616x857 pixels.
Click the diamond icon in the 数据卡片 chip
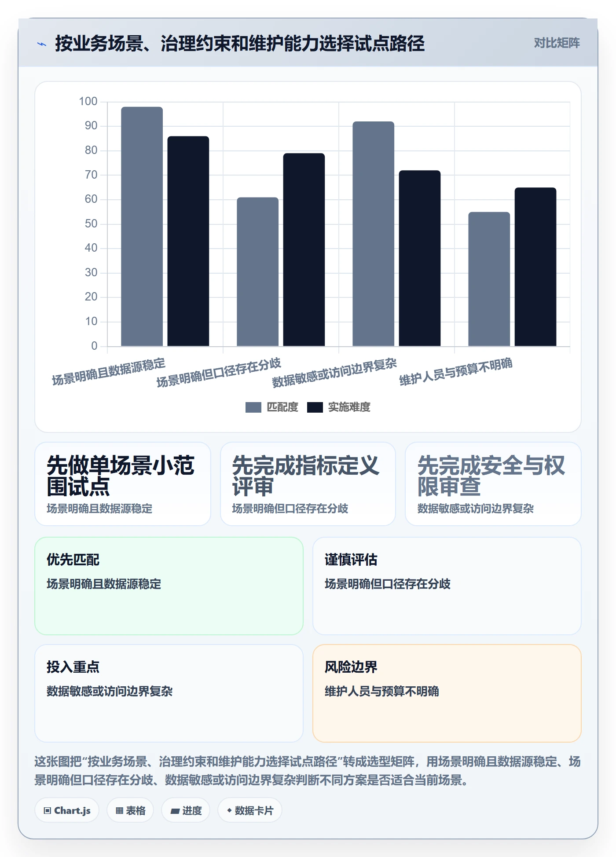[229, 810]
